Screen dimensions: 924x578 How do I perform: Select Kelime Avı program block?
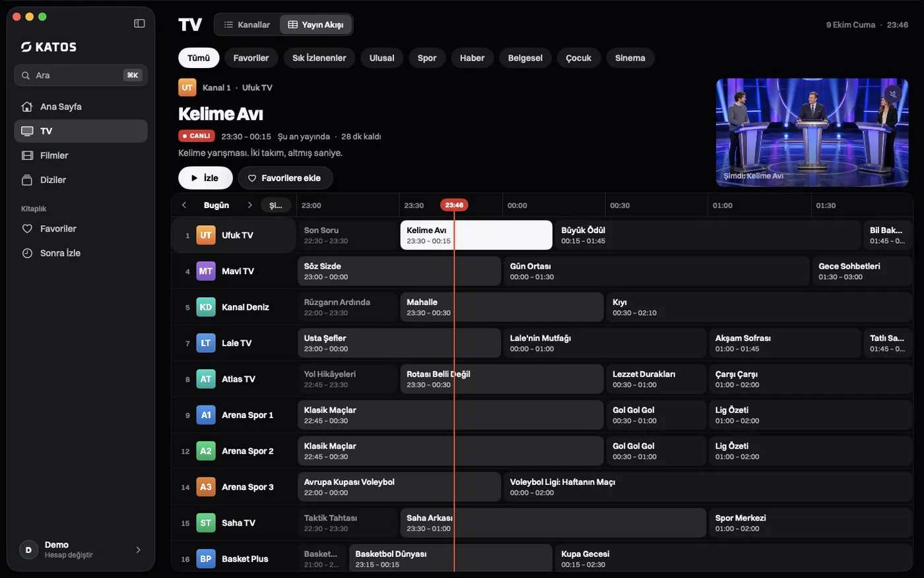[476, 235]
